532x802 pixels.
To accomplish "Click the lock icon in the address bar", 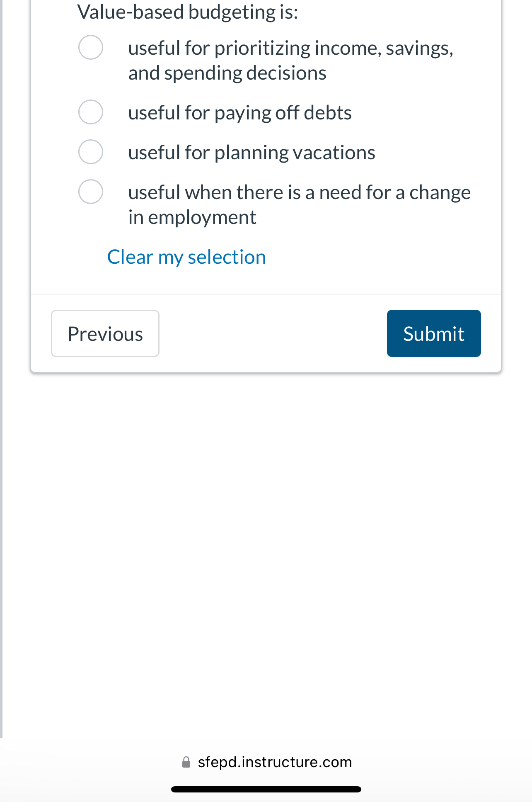I will tap(186, 761).
